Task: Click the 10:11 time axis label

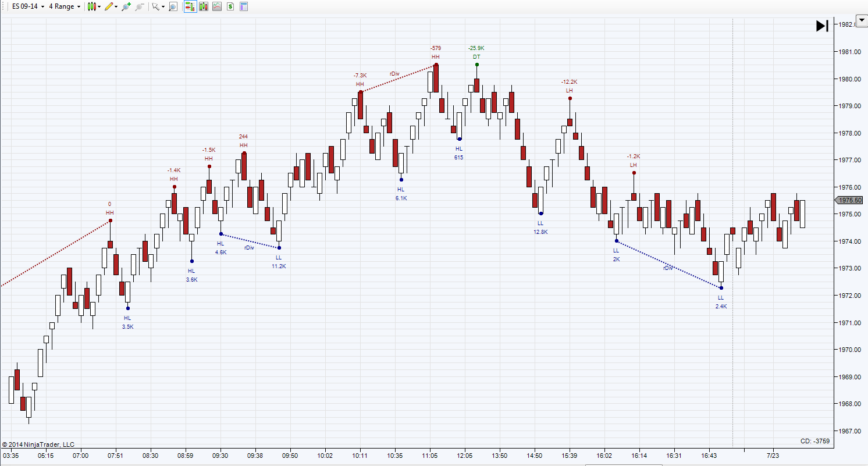Action: click(x=360, y=455)
